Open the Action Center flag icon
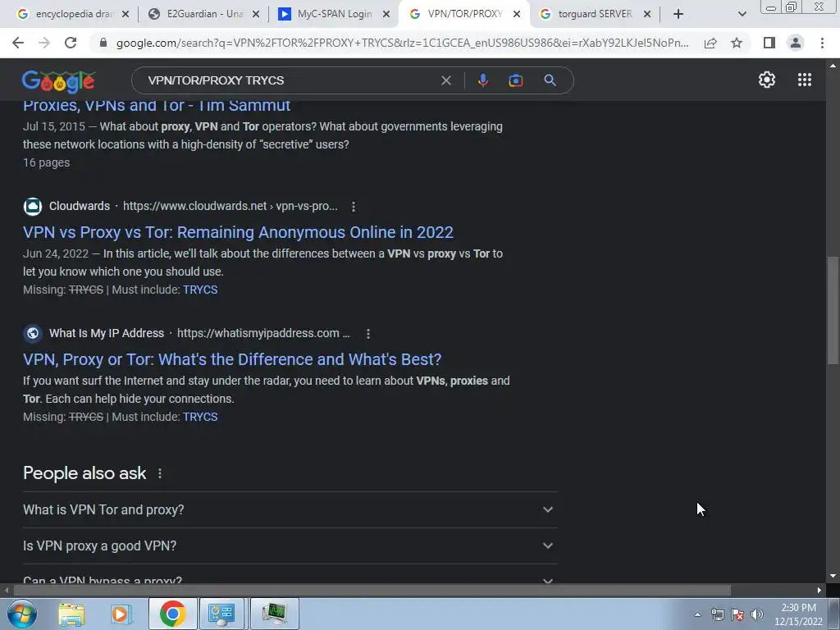Viewport: 840px width, 630px height. [737, 614]
